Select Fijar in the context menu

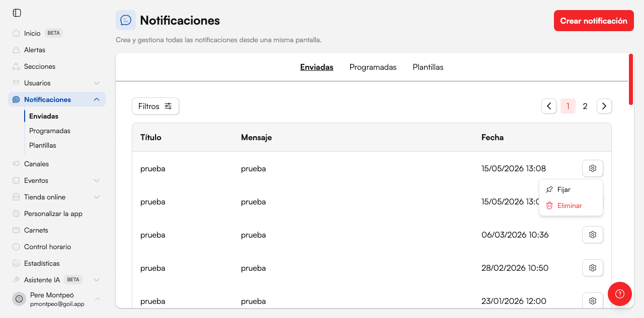click(571, 189)
